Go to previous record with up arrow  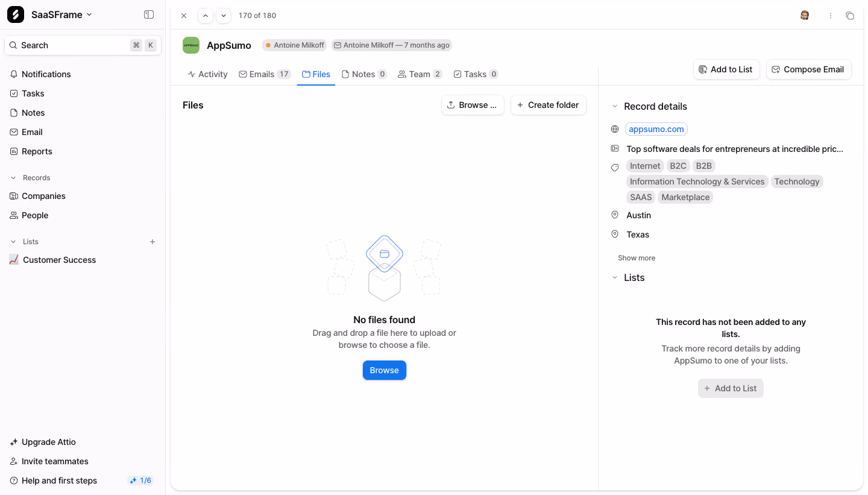point(206,16)
